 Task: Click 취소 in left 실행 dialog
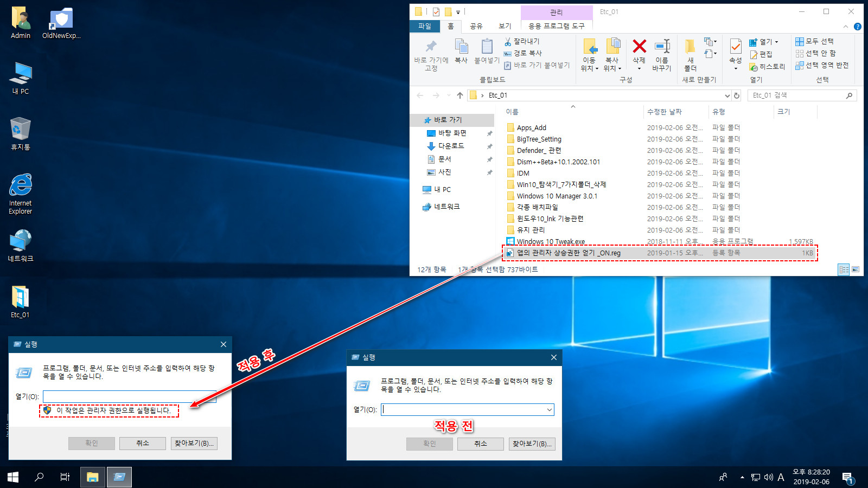pos(143,443)
